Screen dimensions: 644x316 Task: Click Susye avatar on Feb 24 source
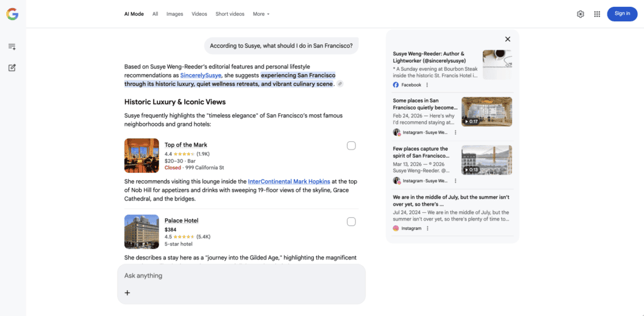click(397, 133)
